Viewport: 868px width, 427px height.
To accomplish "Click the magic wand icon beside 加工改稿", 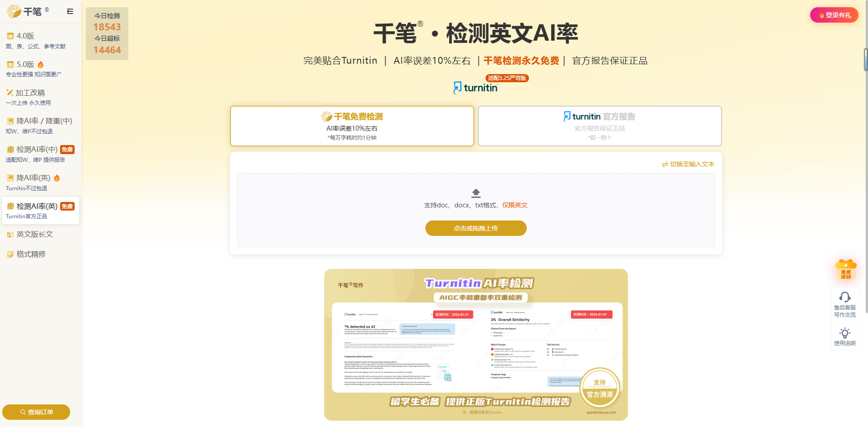I will 9,93.
